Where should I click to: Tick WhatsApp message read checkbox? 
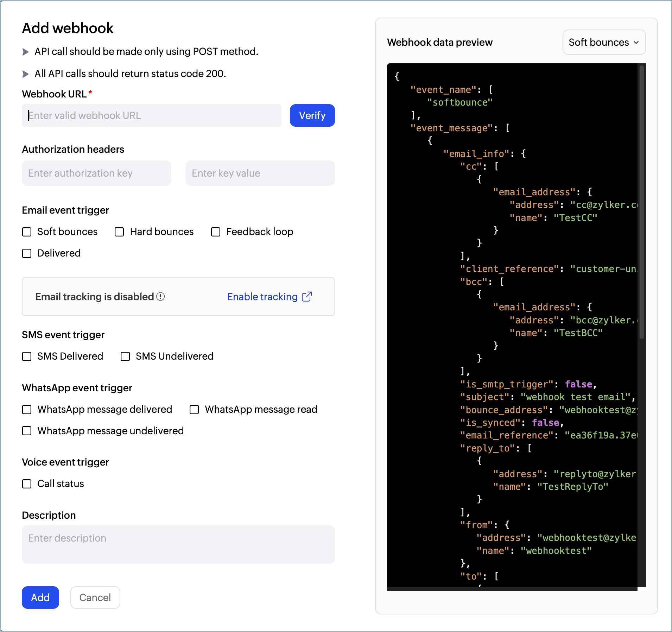(194, 410)
